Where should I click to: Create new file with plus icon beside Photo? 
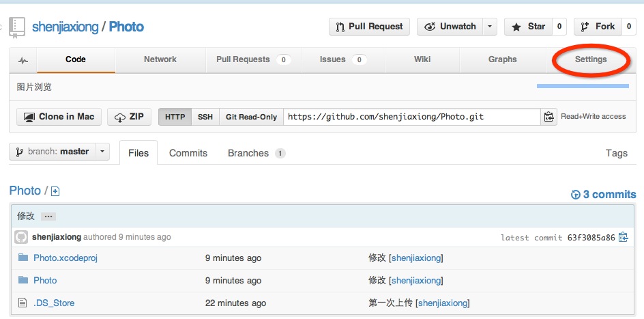[55, 191]
